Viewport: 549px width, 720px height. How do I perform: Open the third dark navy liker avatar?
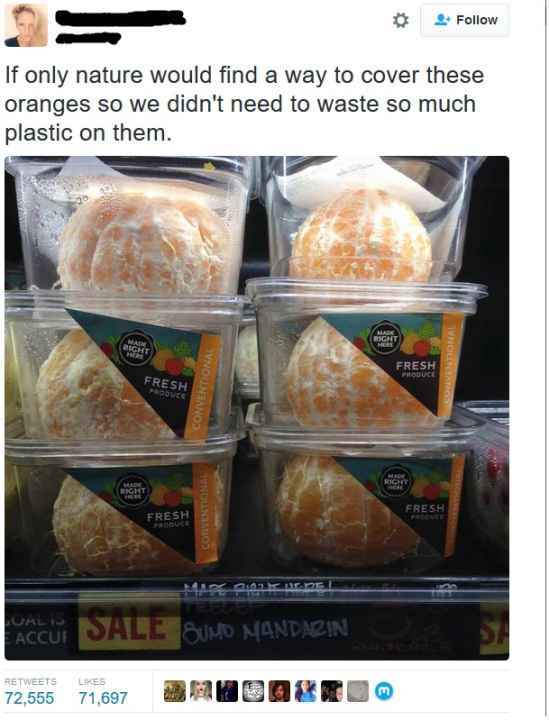pyautogui.click(x=227, y=691)
